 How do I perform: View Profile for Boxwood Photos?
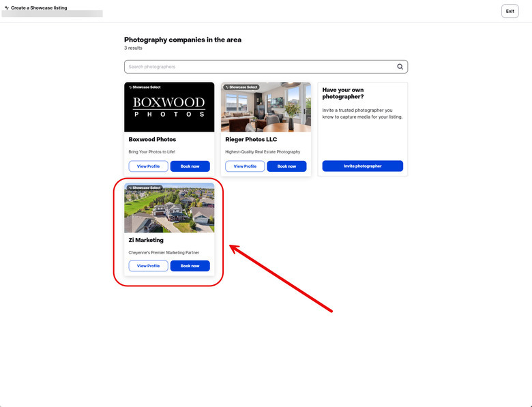pyautogui.click(x=148, y=166)
